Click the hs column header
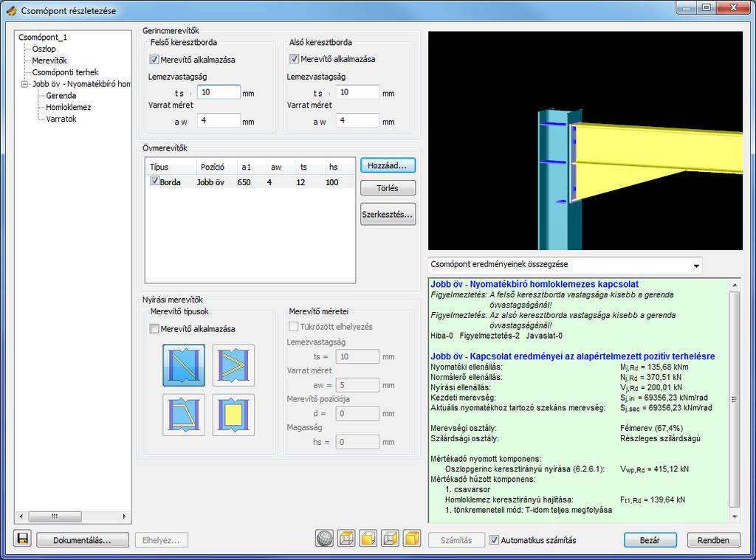This screenshot has width=756, height=560. pyautogui.click(x=333, y=167)
